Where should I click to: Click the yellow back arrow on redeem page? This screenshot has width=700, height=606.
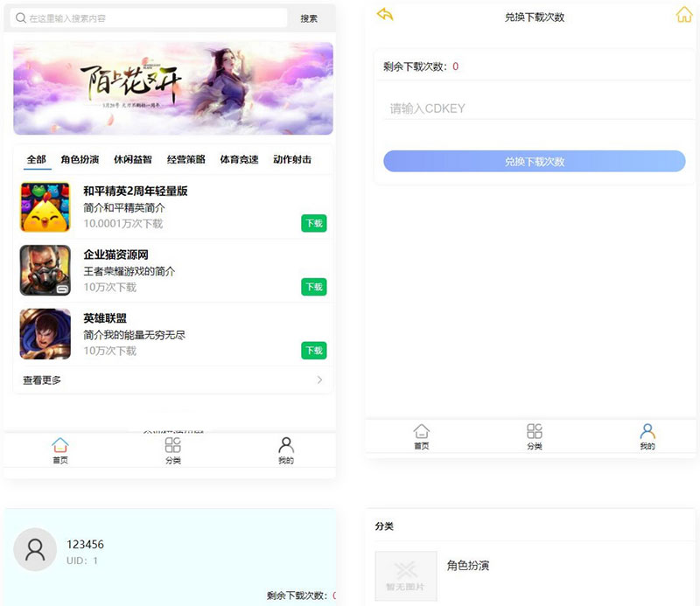pyautogui.click(x=385, y=14)
